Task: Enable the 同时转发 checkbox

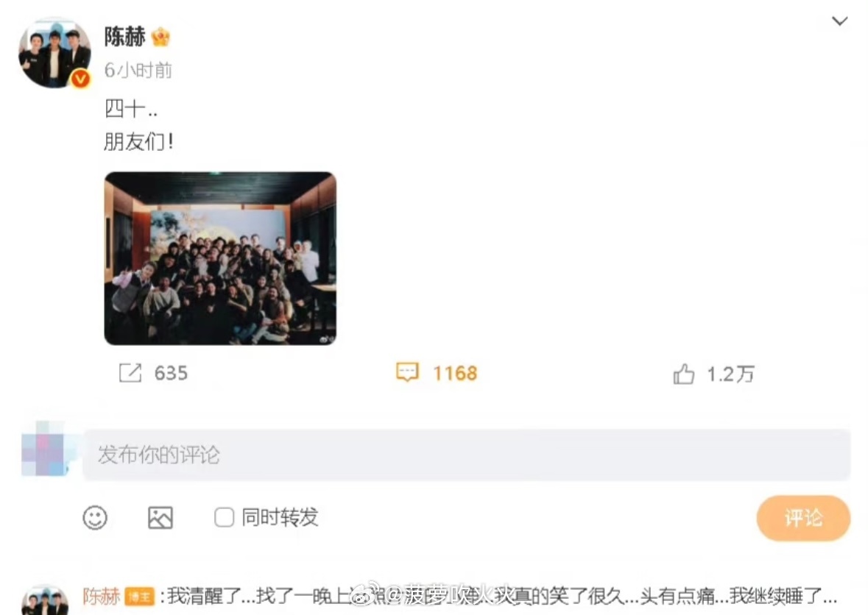Action: (225, 518)
